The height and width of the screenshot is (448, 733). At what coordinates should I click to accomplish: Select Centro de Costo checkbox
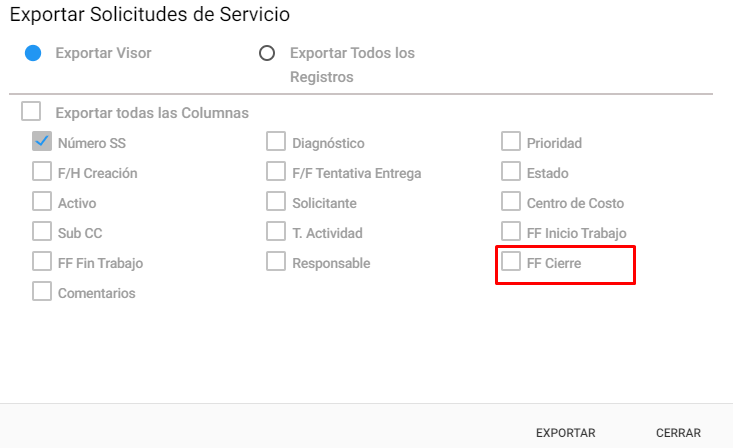coord(511,201)
